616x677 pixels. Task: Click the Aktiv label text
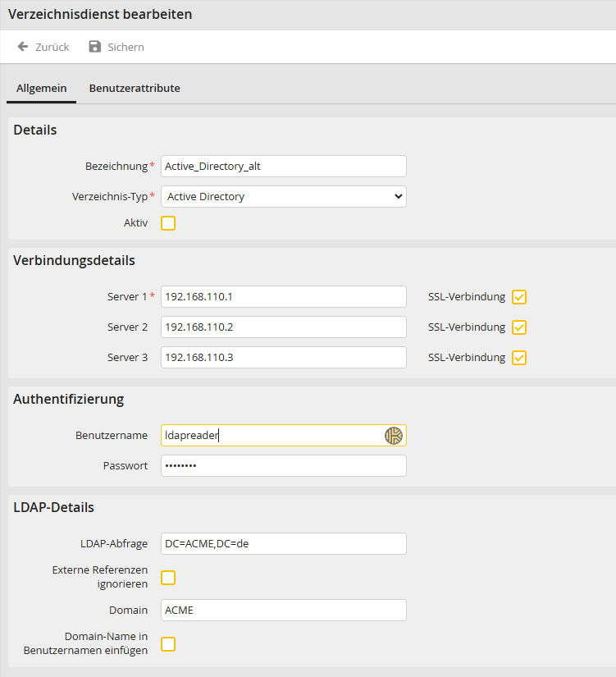pyautogui.click(x=135, y=222)
